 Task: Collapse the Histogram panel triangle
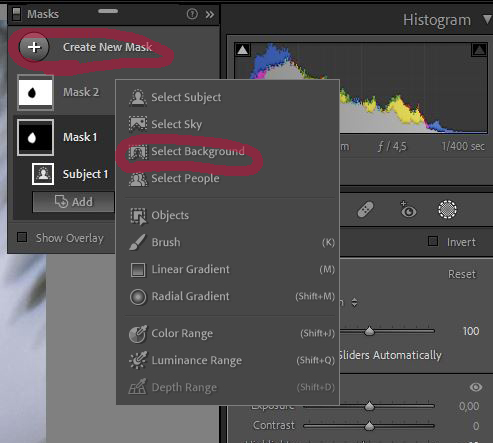[x=487, y=19]
